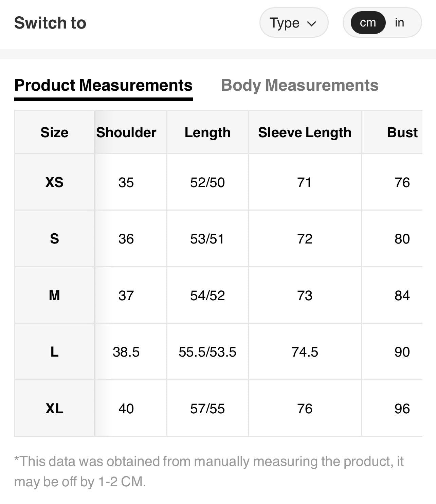Click the manual measuring disclaimer note
436x504 pixels.
[x=209, y=471]
